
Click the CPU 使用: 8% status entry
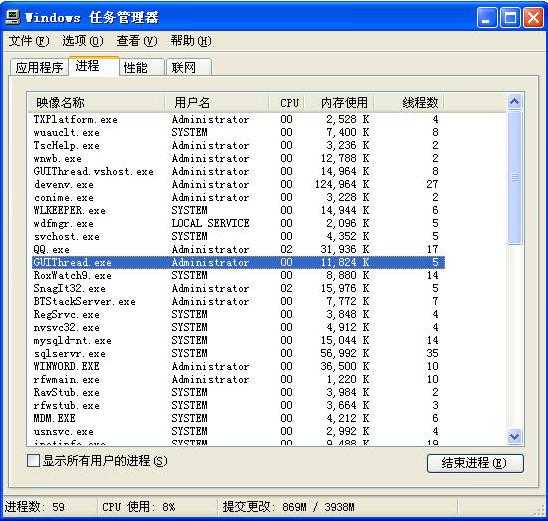pyautogui.click(x=139, y=507)
